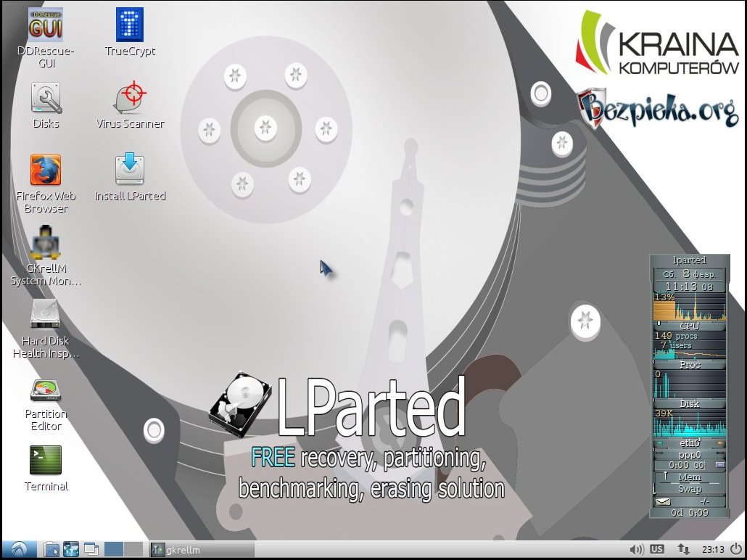Click the Mem meter in GKrellM
This screenshot has height=560, width=747.
point(690,477)
